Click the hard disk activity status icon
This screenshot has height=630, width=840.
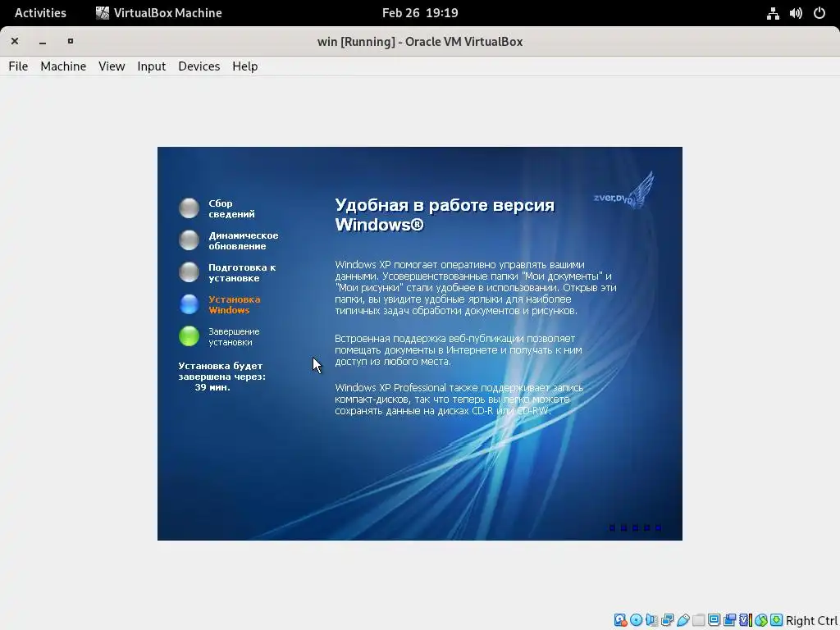(620, 620)
